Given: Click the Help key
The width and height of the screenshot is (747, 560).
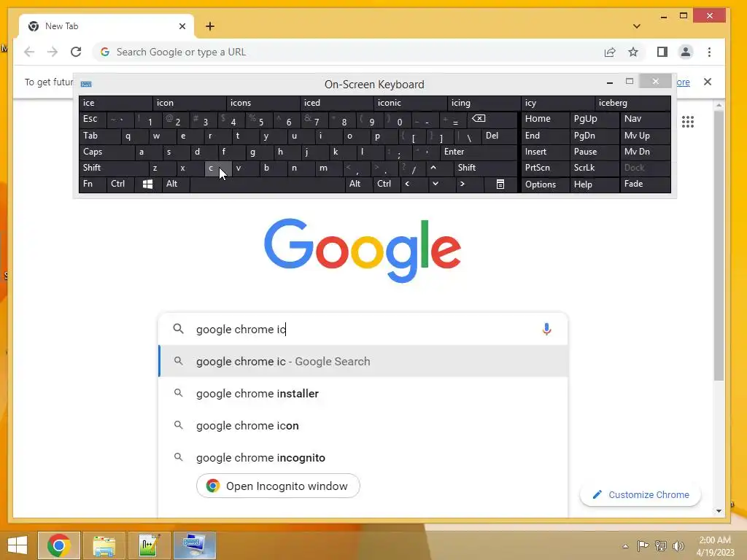Looking at the screenshot, I should coord(595,184).
